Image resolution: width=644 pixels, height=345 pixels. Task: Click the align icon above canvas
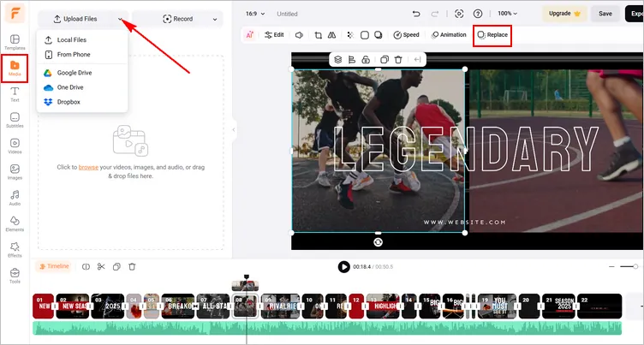point(352,60)
